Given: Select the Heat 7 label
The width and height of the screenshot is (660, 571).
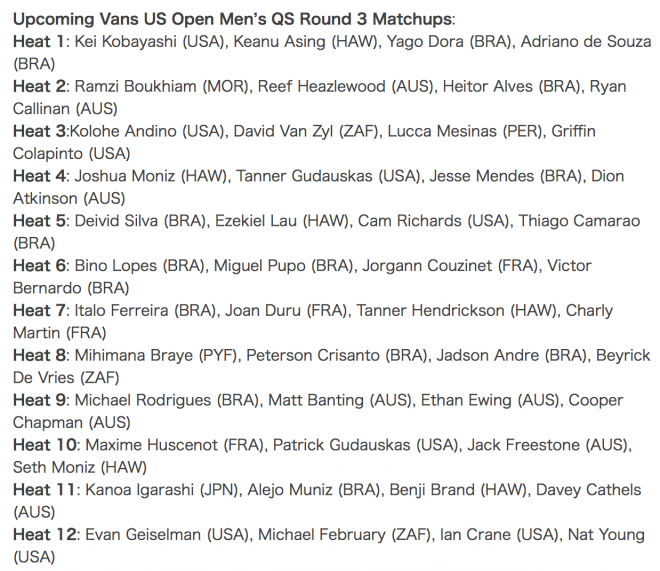Looking at the screenshot, I should pyautogui.click(x=39, y=311).
